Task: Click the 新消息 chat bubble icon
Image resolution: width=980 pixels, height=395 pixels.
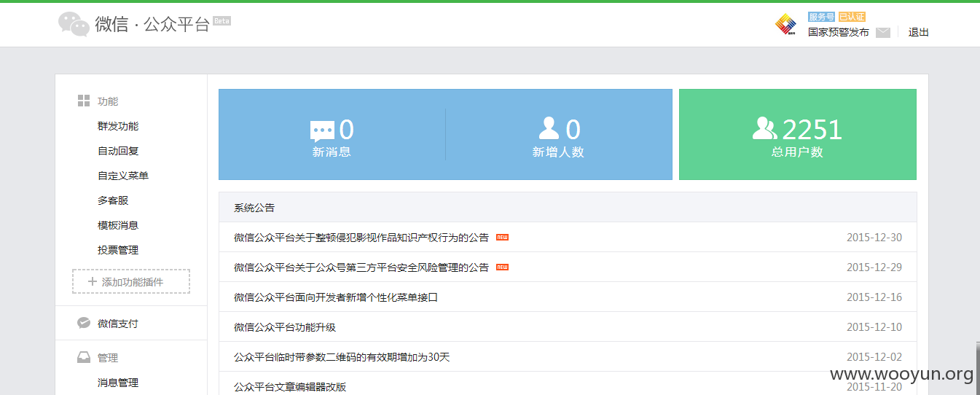Action: pos(322,131)
